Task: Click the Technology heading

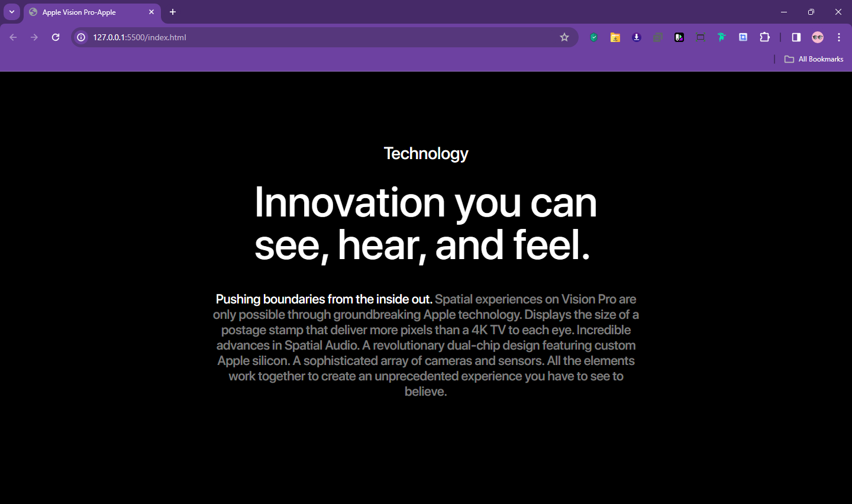Action: [x=426, y=153]
